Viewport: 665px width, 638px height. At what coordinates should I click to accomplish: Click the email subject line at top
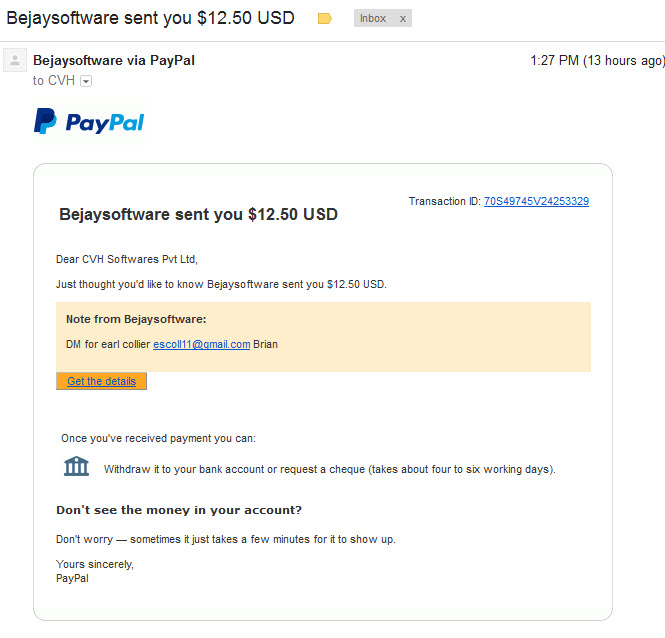[151, 18]
